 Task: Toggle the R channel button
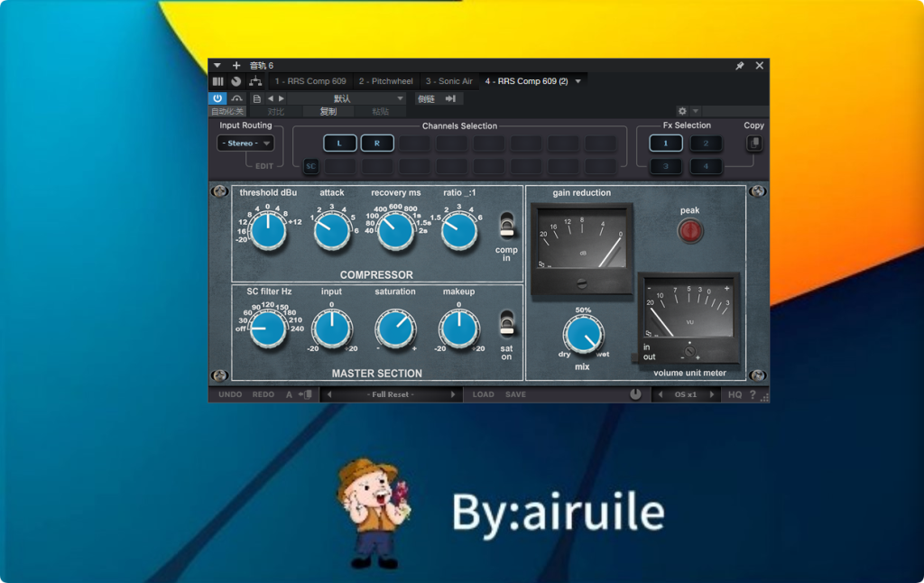click(x=377, y=143)
